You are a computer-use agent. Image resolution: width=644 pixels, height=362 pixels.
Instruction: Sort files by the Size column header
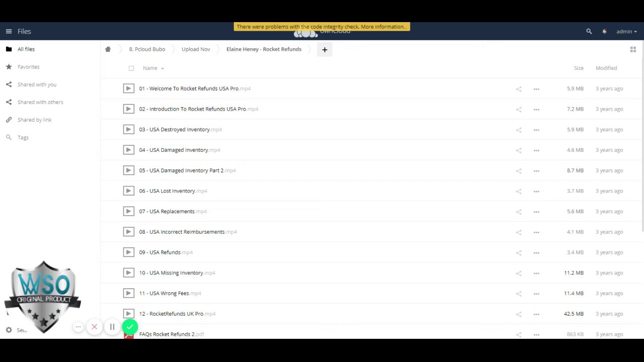[579, 68]
